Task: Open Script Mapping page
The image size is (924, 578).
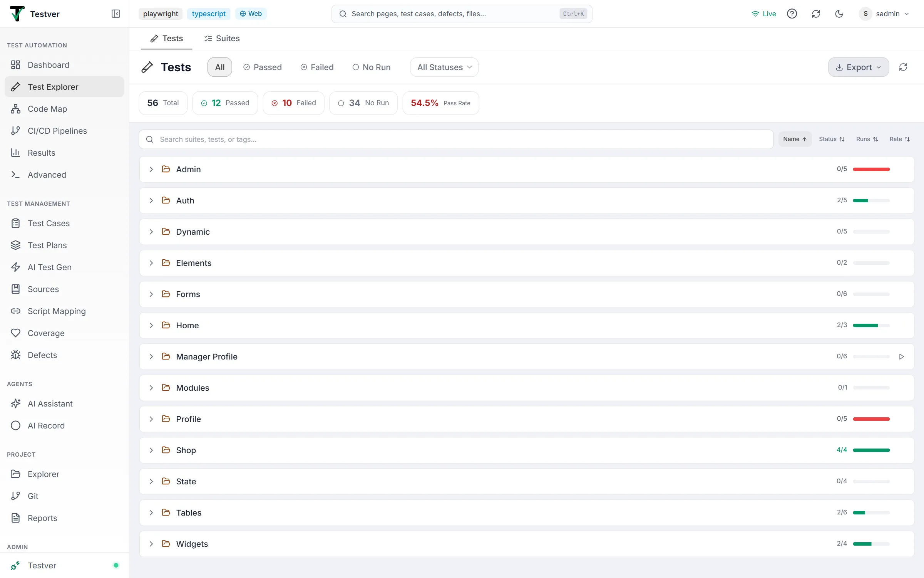Action: [x=64, y=311]
